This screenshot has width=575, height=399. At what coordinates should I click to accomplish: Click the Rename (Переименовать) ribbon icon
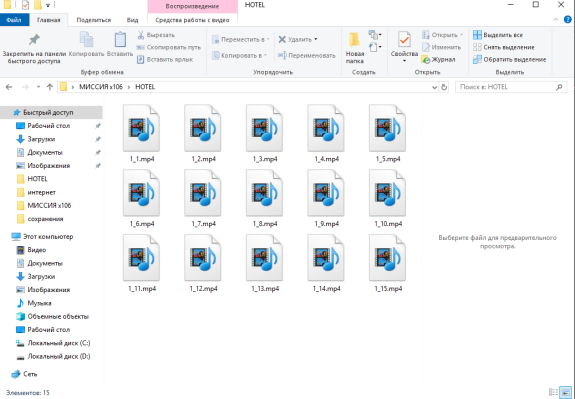click(x=282, y=55)
